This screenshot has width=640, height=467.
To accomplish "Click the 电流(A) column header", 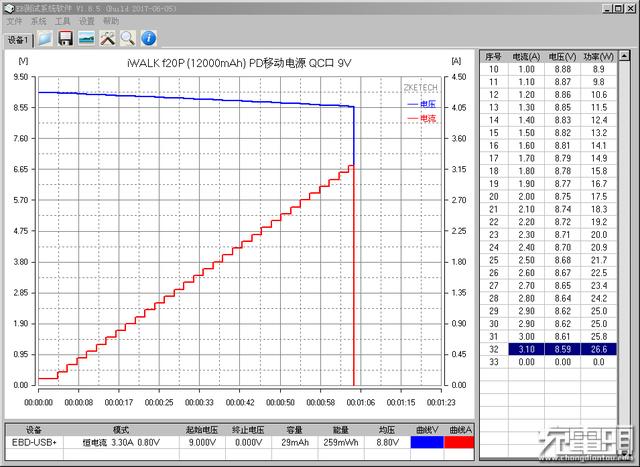I will (526, 57).
